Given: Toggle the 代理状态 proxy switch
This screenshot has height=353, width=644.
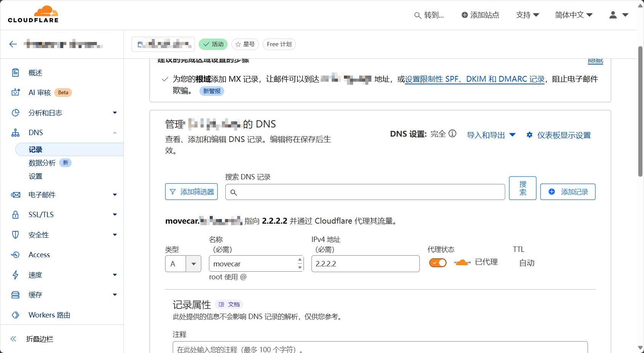Looking at the screenshot, I should click(437, 263).
